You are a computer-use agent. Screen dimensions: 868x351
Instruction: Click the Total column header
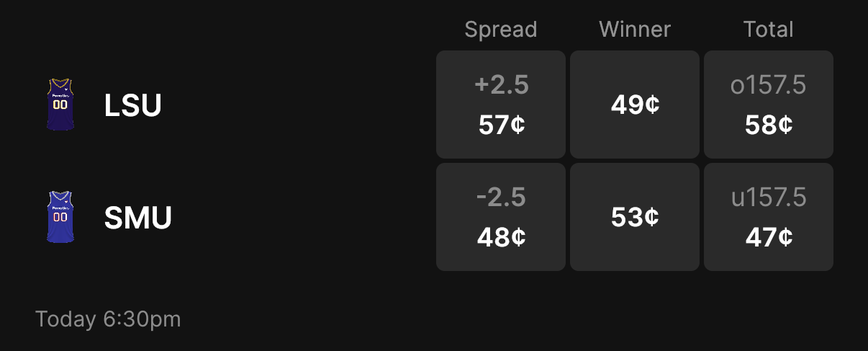(769, 30)
